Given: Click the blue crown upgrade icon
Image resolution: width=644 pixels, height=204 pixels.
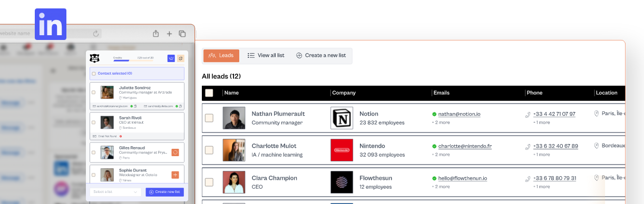Looking at the screenshot, I should click(x=171, y=58).
